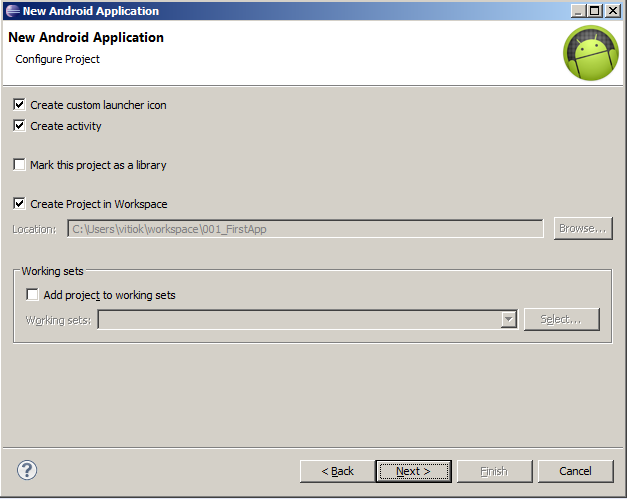Minimize the New Android Application window
The width and height of the screenshot is (627, 499).
coord(578,11)
